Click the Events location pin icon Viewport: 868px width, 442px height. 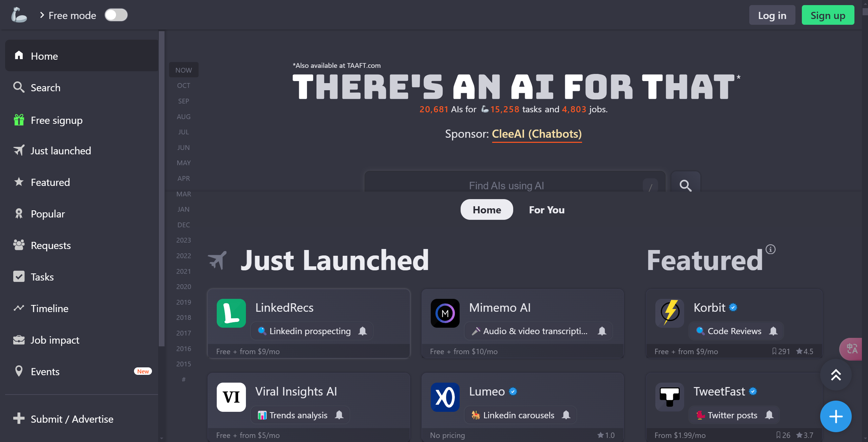[x=19, y=371]
